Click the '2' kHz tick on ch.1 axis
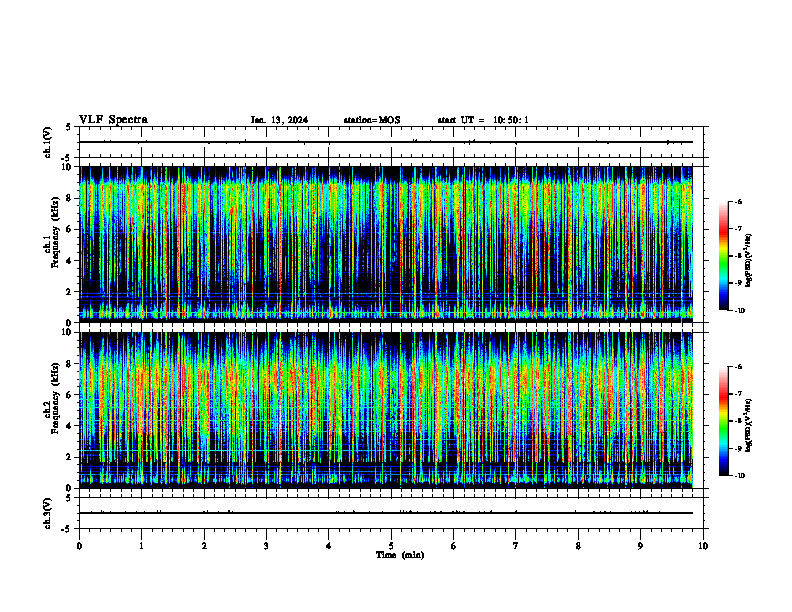This screenshot has width=792, height=612. tap(70, 292)
